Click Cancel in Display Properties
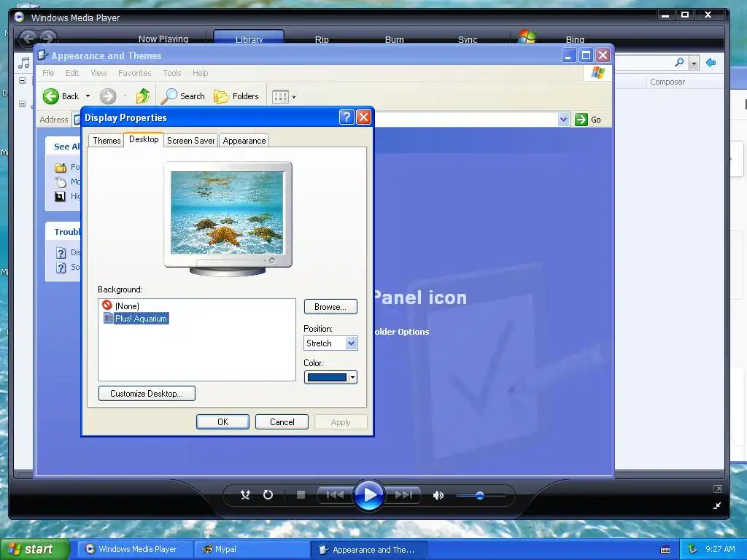 [x=282, y=422]
